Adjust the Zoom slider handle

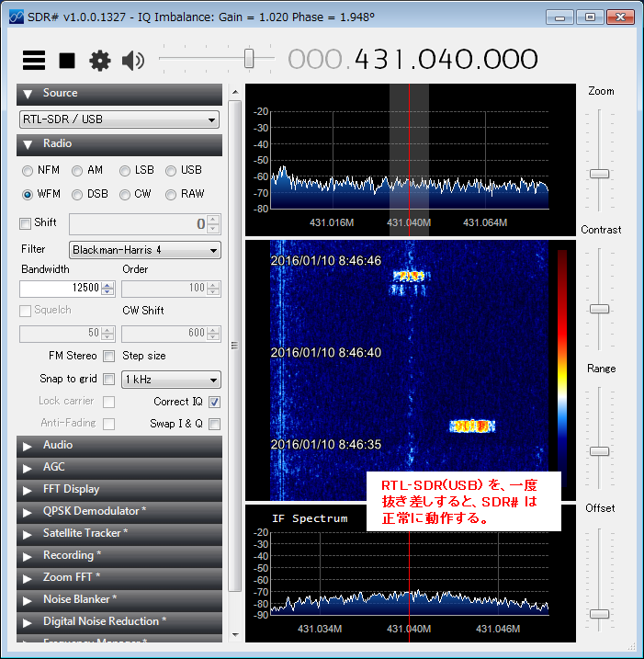(599, 174)
